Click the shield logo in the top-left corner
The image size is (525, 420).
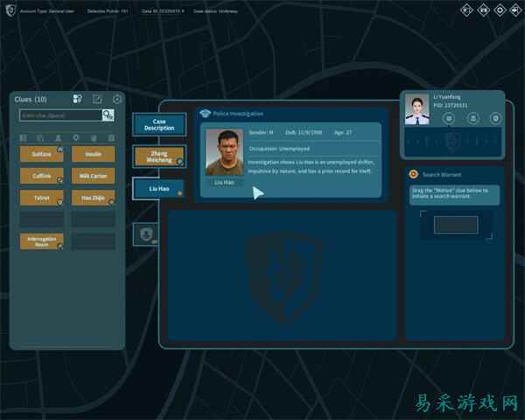coord(10,10)
